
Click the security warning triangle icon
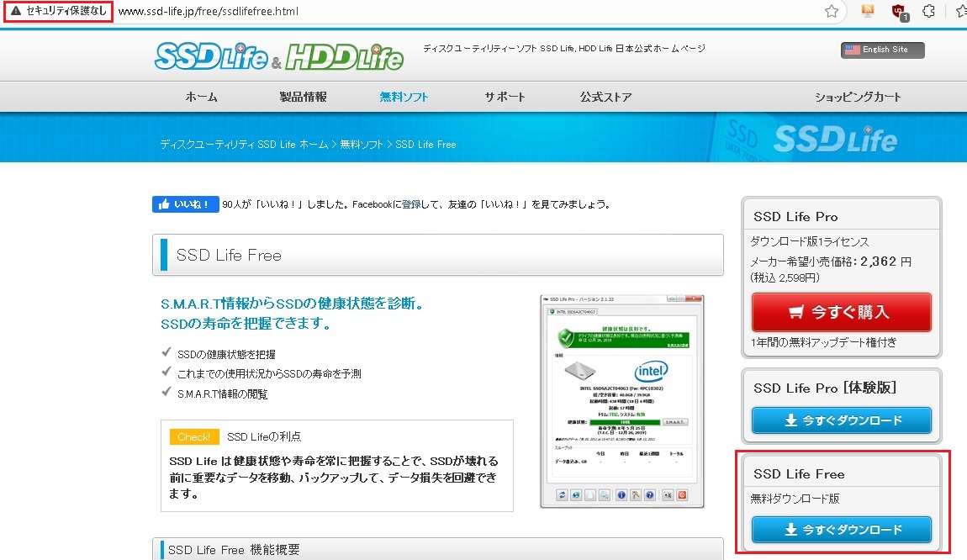pyautogui.click(x=16, y=11)
